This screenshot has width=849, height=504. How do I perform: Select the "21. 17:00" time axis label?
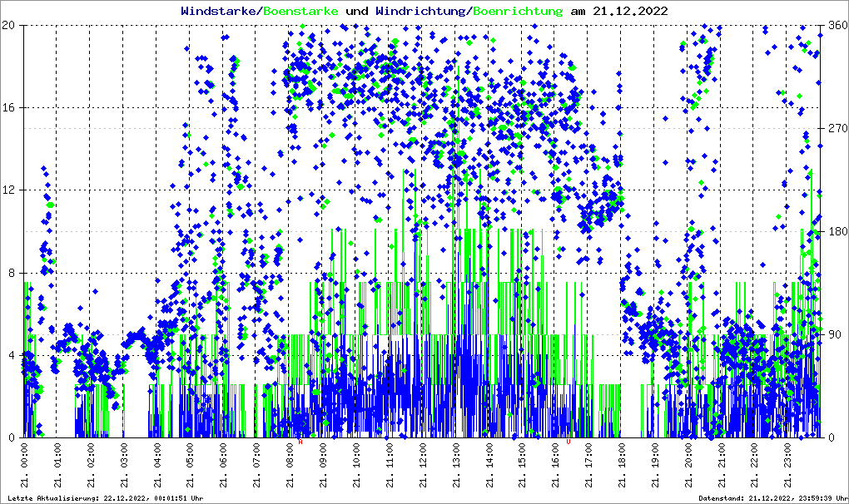pyautogui.click(x=588, y=465)
